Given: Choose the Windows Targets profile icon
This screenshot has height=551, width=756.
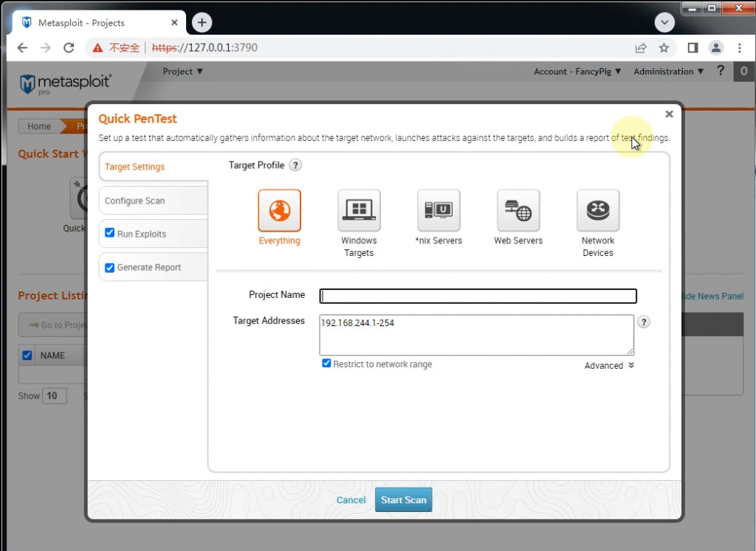Looking at the screenshot, I should (359, 210).
